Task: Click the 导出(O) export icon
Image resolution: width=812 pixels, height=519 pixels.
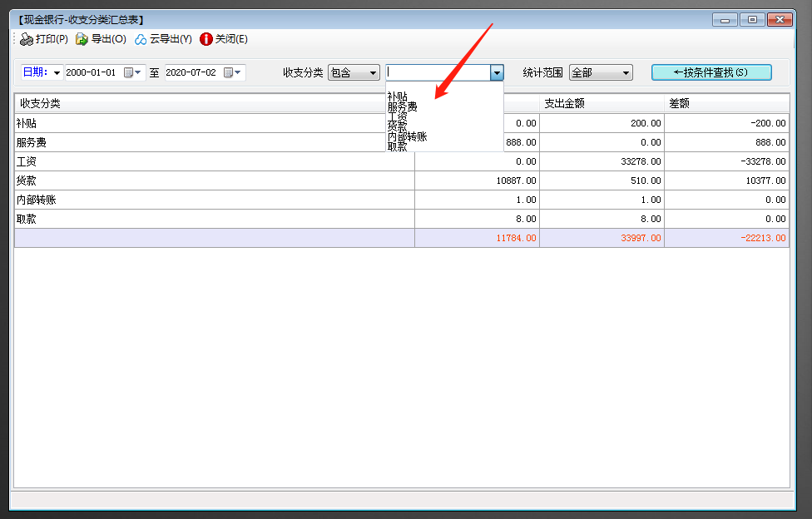Action: pyautogui.click(x=82, y=39)
